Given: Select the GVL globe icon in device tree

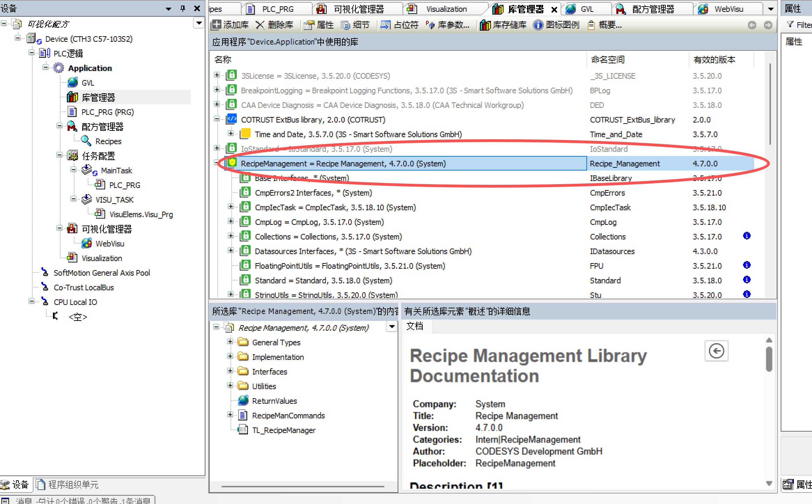Looking at the screenshot, I should [72, 82].
